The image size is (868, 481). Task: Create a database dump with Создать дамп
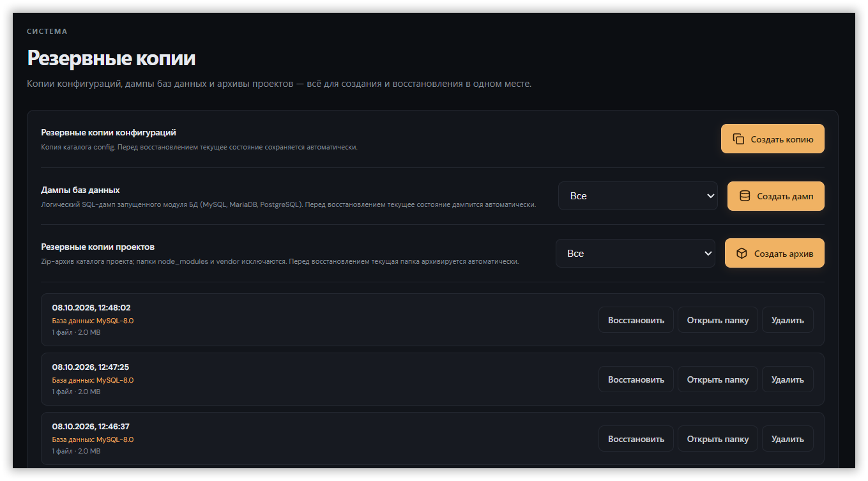tap(776, 196)
